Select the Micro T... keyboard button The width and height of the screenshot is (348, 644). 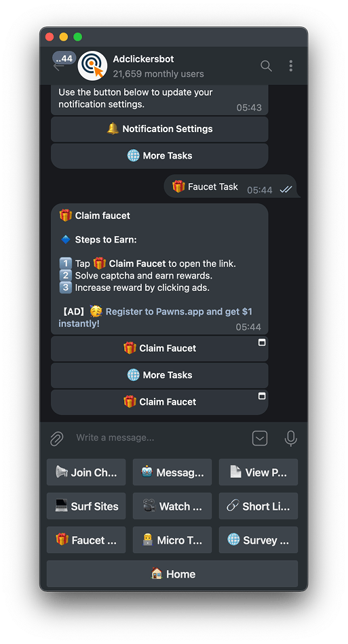(172, 540)
